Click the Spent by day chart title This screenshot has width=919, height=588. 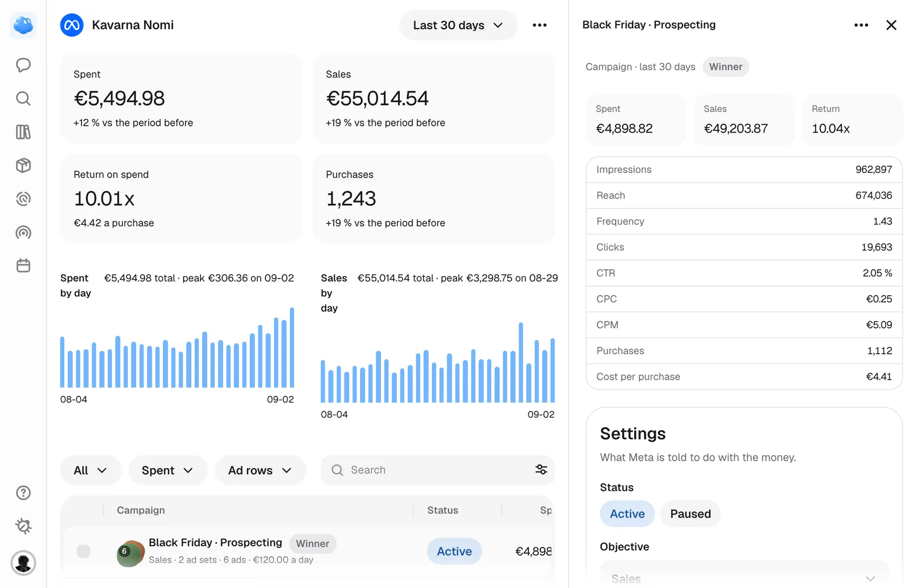tap(76, 285)
